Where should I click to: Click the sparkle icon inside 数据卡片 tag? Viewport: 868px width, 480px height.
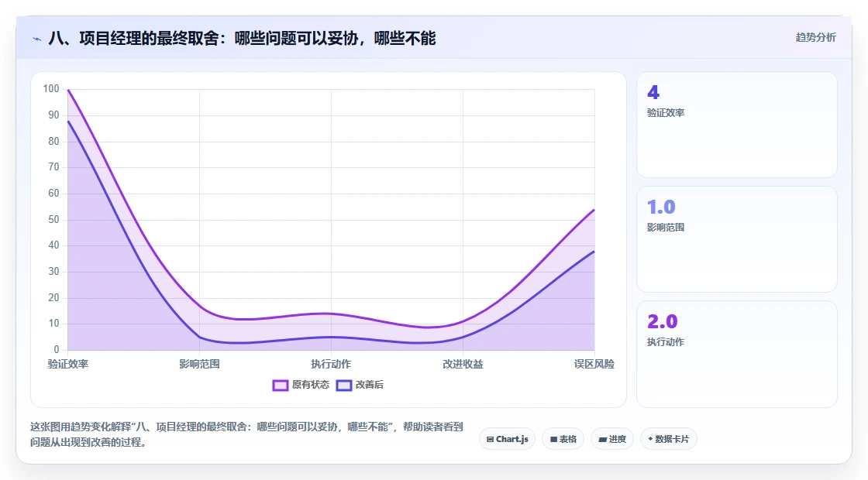[x=650, y=439]
